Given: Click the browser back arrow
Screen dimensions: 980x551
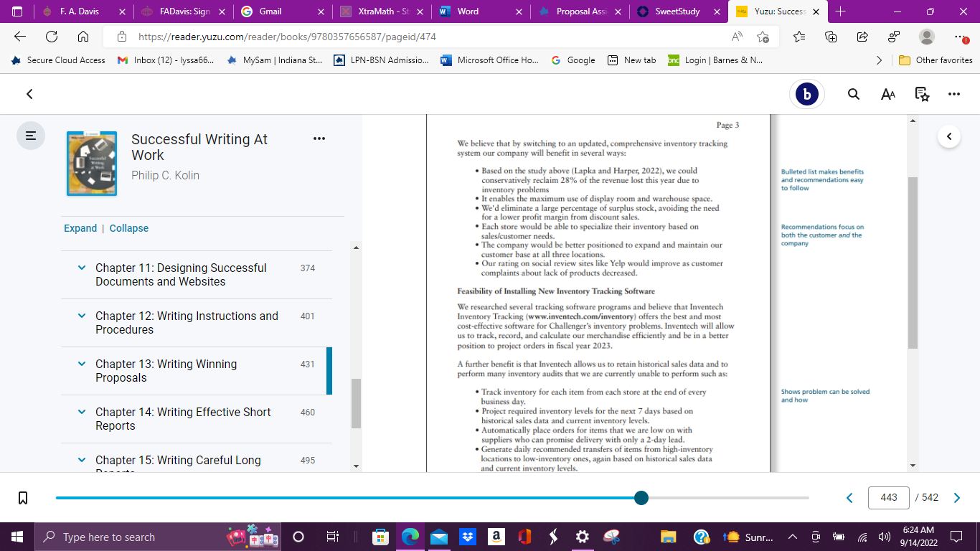Looking at the screenshot, I should point(20,37).
